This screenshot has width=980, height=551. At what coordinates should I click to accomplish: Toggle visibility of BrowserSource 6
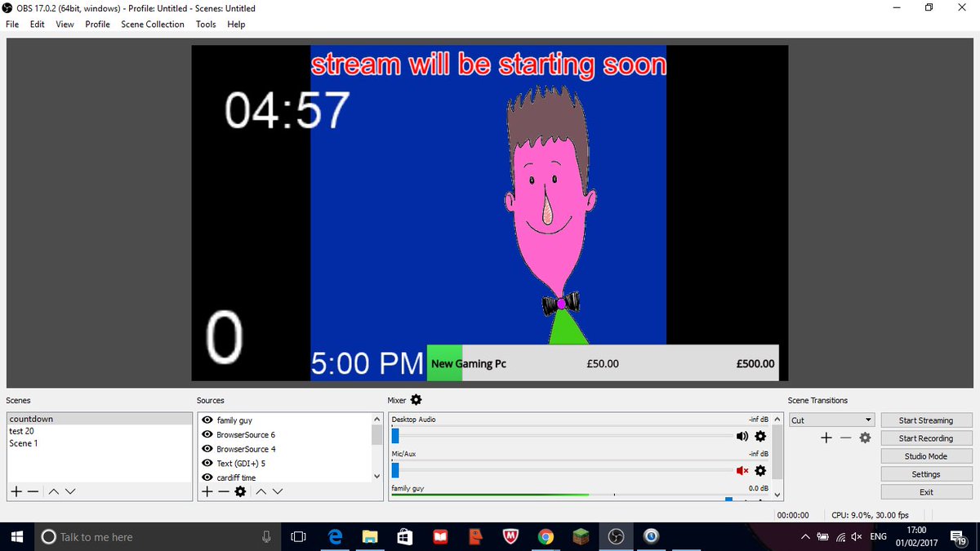pos(207,435)
